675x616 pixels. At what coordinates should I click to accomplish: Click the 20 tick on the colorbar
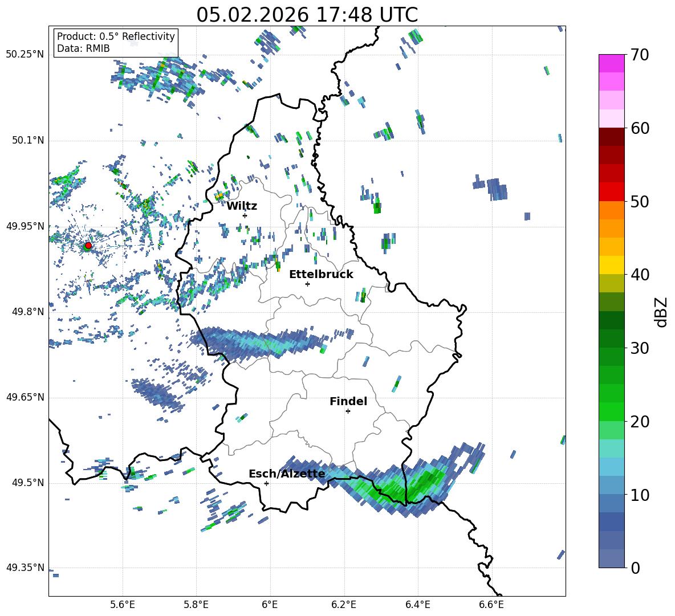tap(639, 422)
